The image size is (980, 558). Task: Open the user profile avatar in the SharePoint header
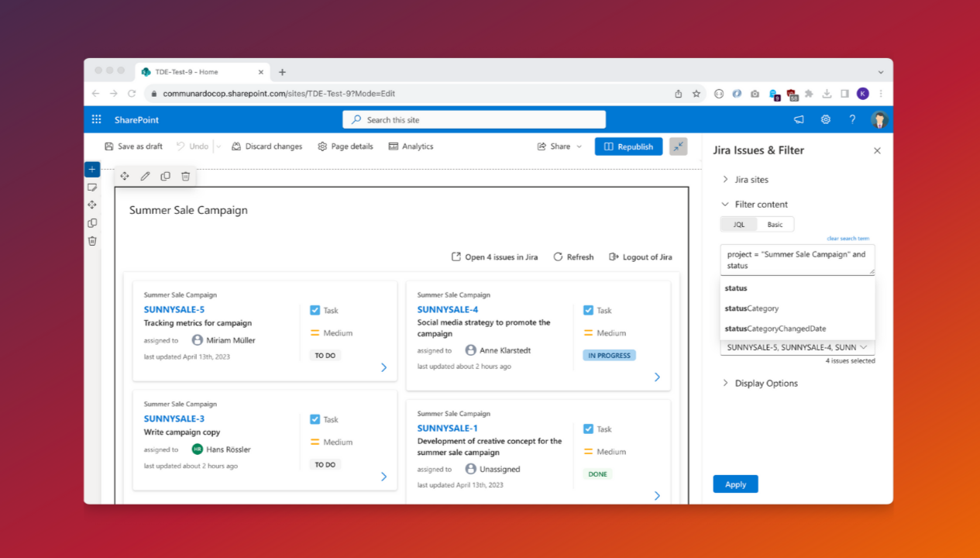[x=879, y=119]
